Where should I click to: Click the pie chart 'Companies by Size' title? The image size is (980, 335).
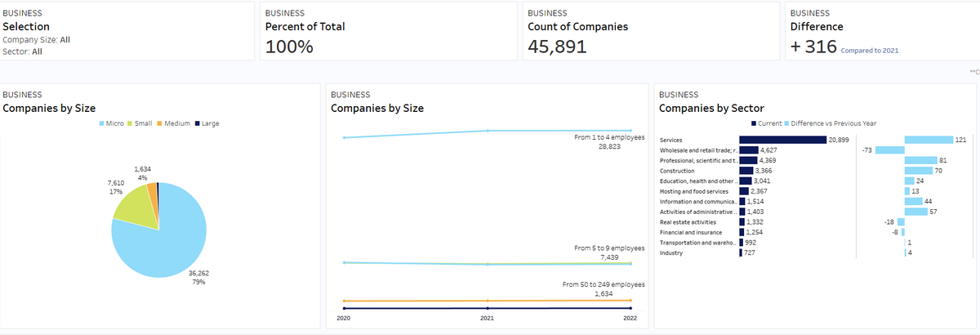click(50, 108)
